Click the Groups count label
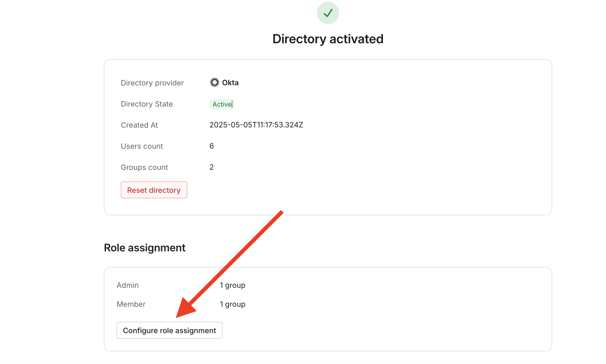This screenshot has width=606, height=364. pyautogui.click(x=144, y=167)
